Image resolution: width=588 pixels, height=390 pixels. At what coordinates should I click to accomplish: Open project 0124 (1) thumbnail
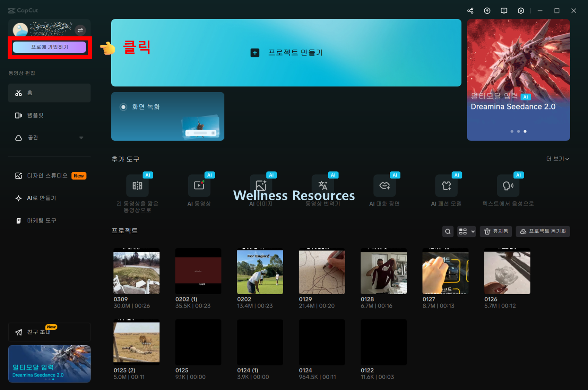(x=260, y=342)
